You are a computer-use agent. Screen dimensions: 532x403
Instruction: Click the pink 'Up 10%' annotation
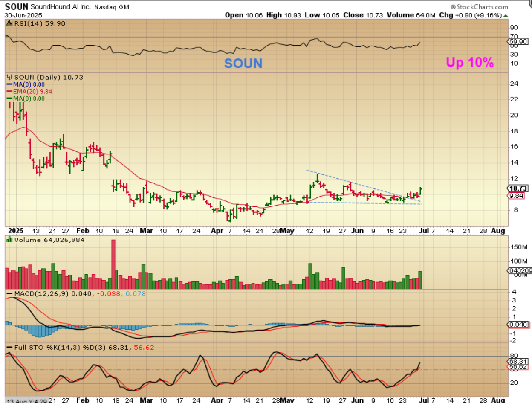pos(470,63)
